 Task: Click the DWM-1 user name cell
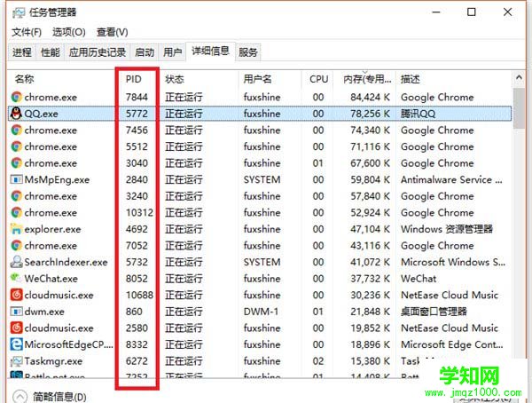(261, 312)
